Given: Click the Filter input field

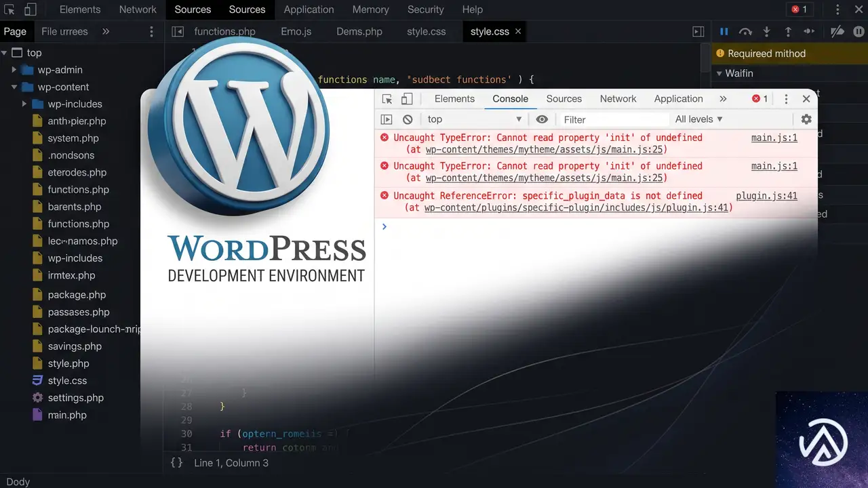Looking at the screenshot, I should point(614,119).
